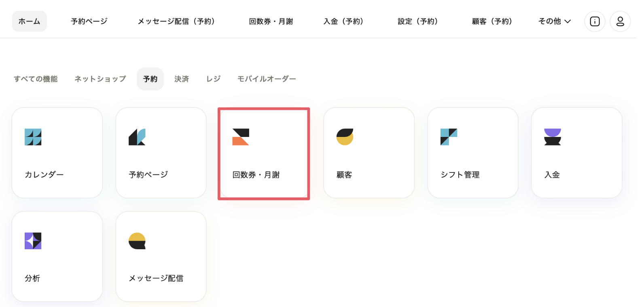Screen dimensions: 644x307
Task: Switch to the ネットショップ tab
Action: [100, 79]
